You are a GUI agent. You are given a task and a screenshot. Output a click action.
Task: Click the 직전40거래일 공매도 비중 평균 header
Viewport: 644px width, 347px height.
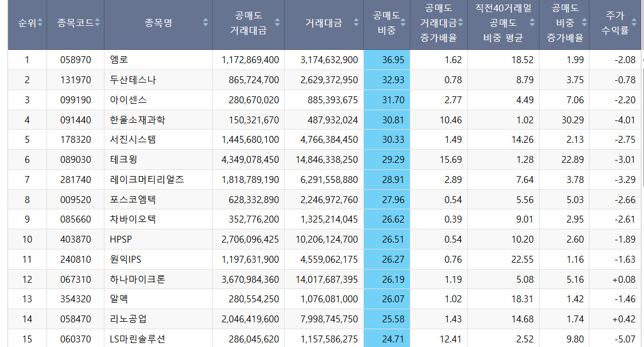503,23
